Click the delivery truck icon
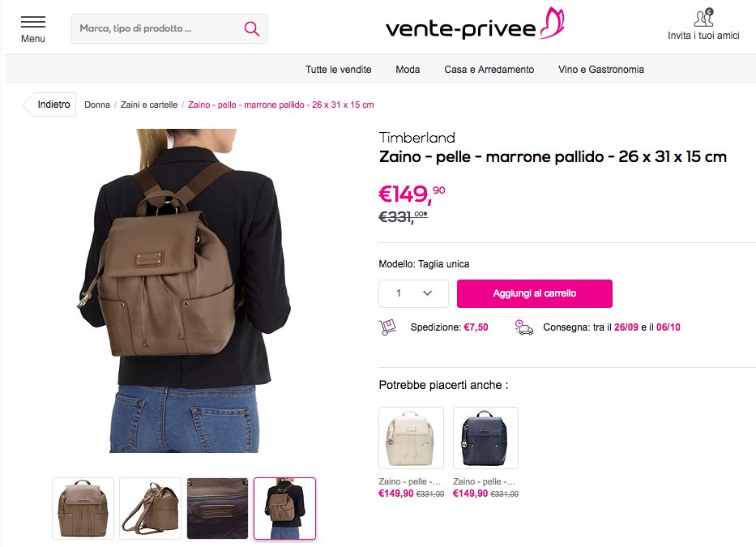756x547 pixels. tap(524, 327)
